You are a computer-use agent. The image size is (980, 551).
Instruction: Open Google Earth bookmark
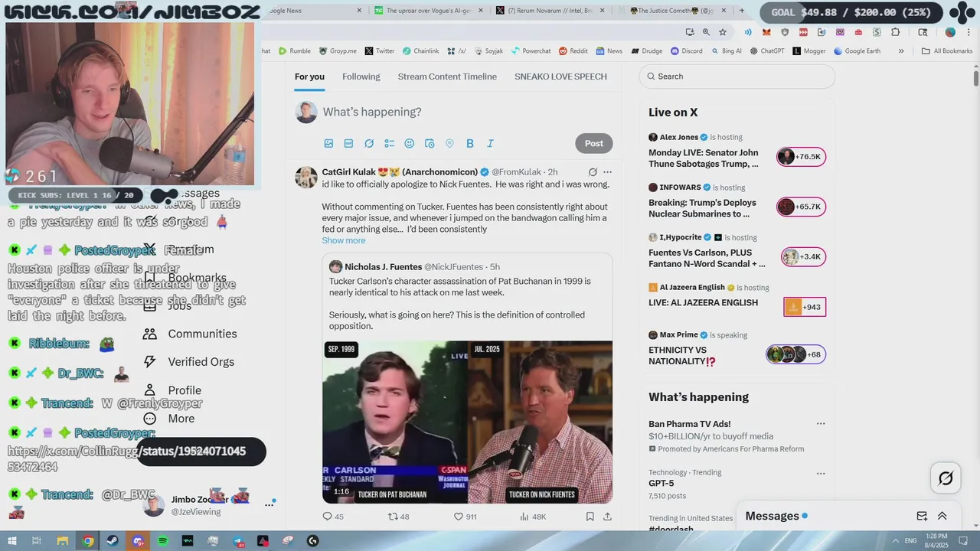point(857,51)
